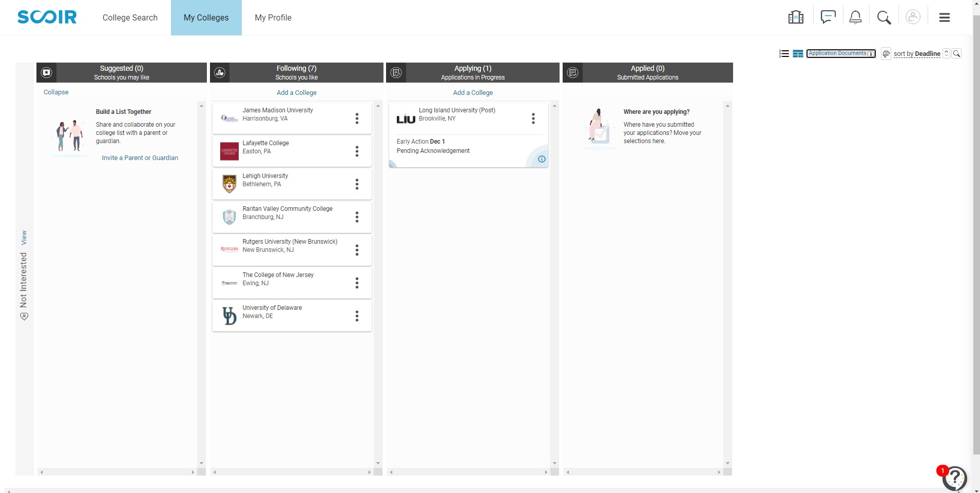Click the page vertical scrollbar thumb
The image size is (980, 493).
point(976,234)
